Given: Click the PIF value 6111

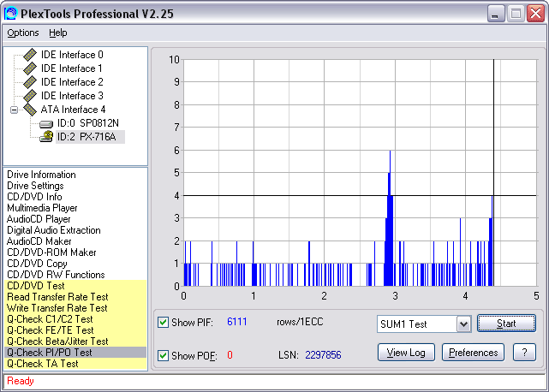Looking at the screenshot, I should (237, 322).
